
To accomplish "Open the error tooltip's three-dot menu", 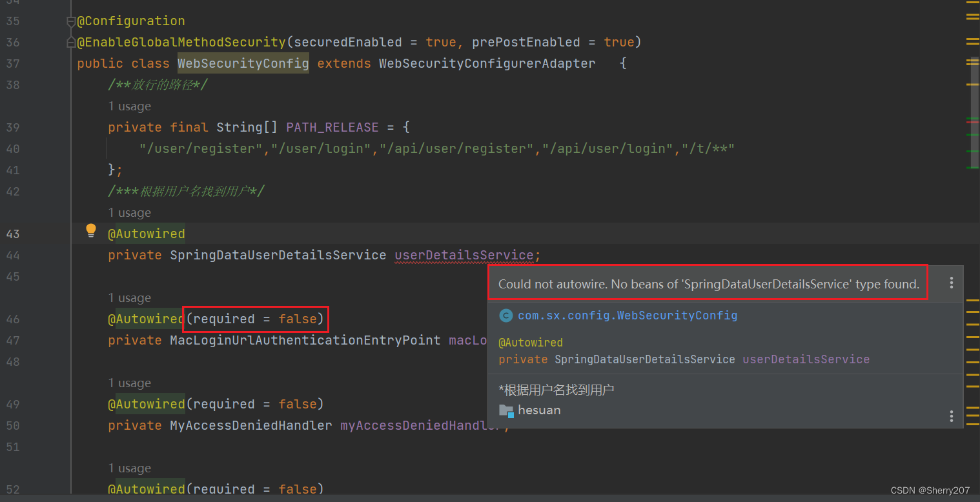I will click(x=951, y=283).
